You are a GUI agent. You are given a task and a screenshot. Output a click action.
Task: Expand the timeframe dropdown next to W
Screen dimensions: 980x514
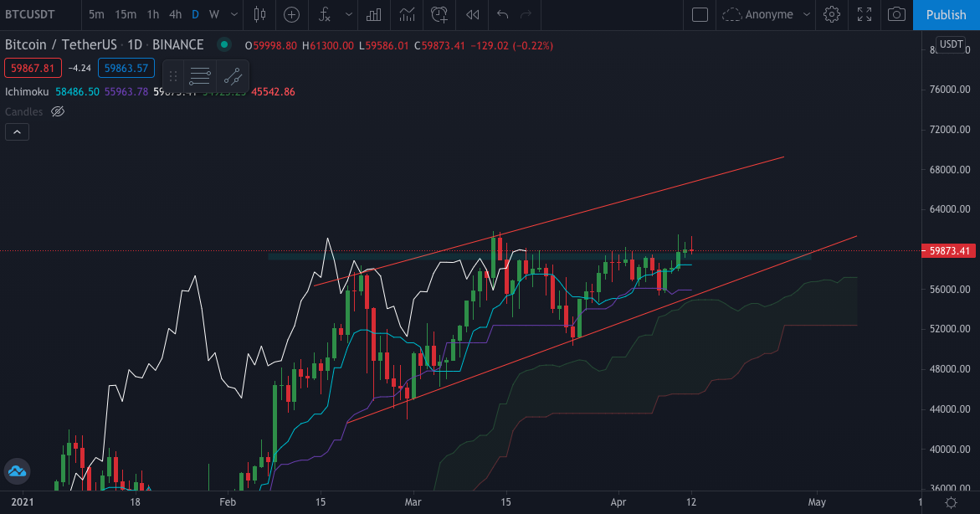pyautogui.click(x=233, y=15)
